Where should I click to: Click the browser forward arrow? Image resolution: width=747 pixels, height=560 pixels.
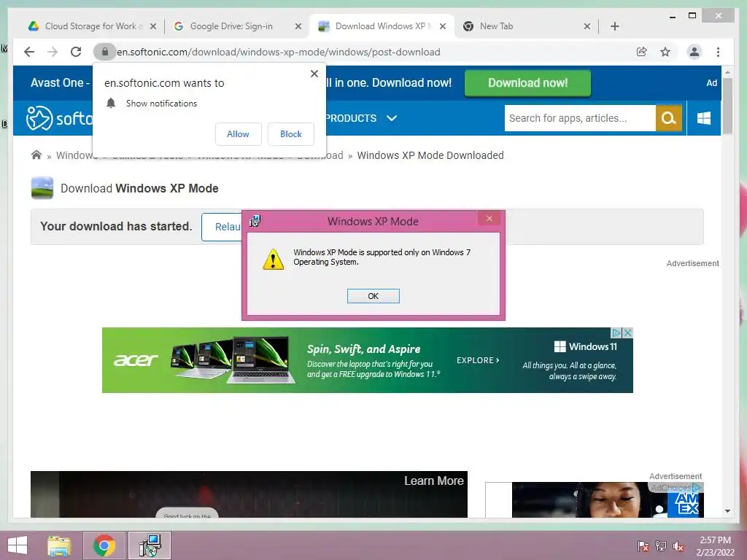tap(53, 52)
